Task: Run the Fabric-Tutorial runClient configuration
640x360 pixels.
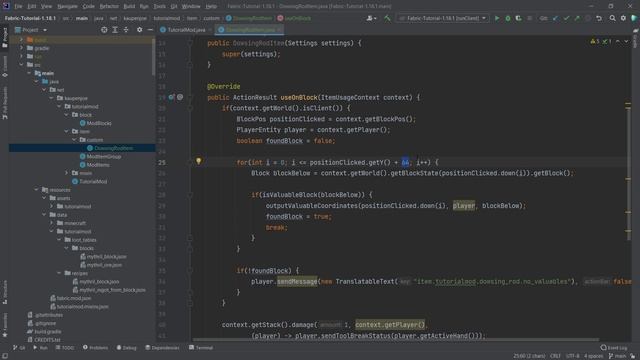Action: tap(497, 18)
